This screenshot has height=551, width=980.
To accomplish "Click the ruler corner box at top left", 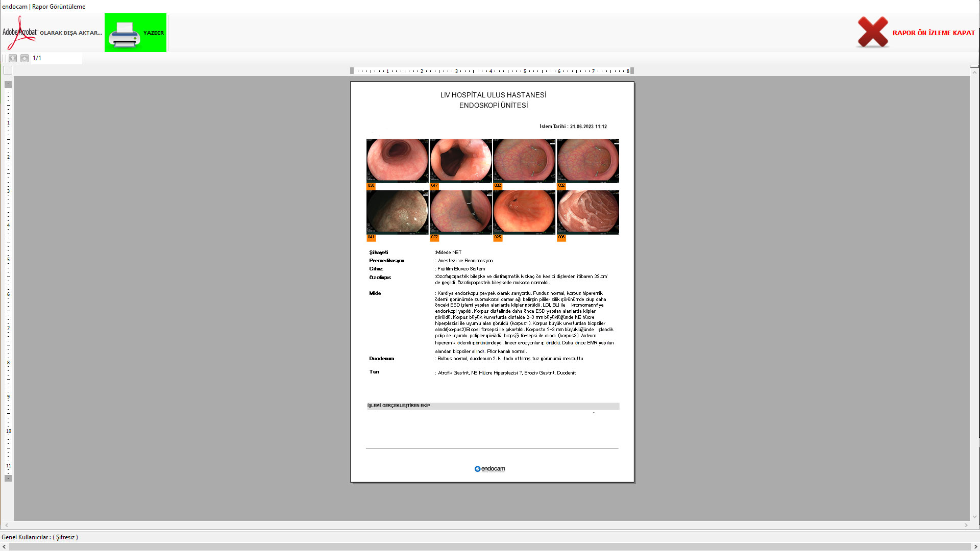I will [8, 70].
